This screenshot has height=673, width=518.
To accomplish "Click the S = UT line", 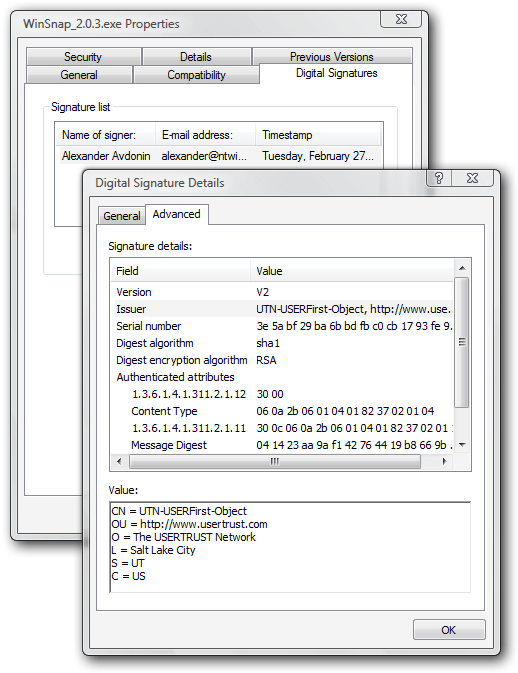I will (128, 563).
